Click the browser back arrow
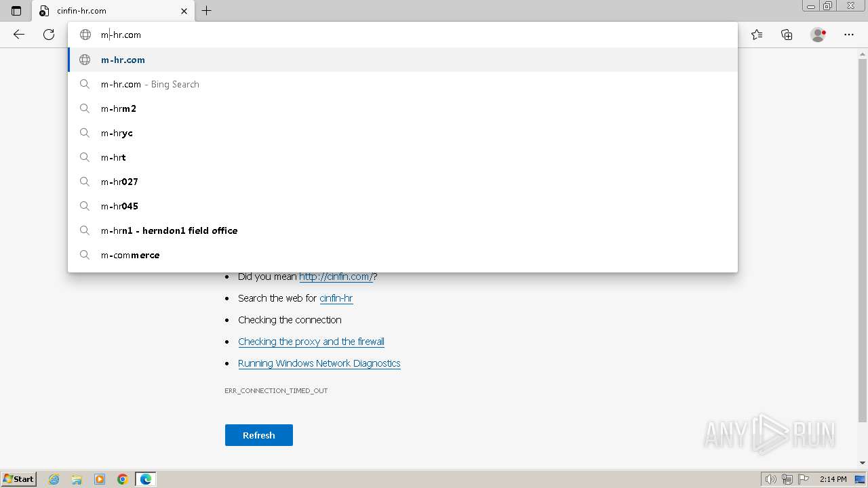This screenshot has width=868, height=488. click(19, 35)
